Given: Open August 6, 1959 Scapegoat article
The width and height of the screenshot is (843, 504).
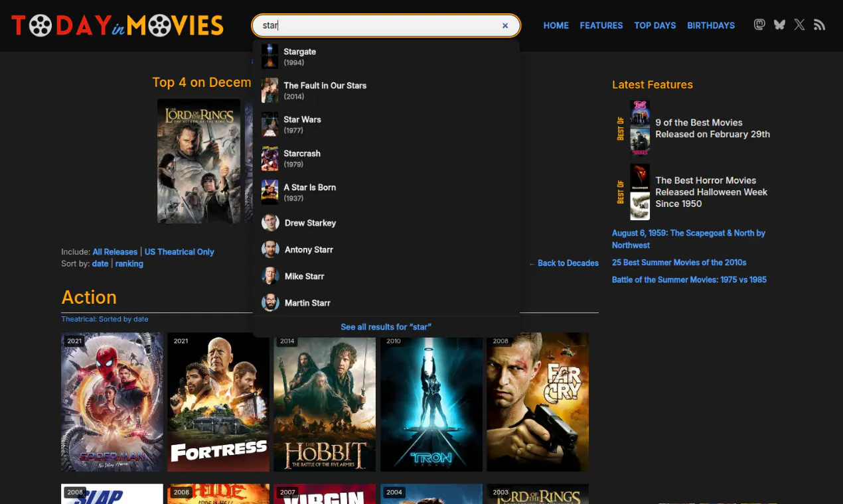Looking at the screenshot, I should click(x=688, y=239).
